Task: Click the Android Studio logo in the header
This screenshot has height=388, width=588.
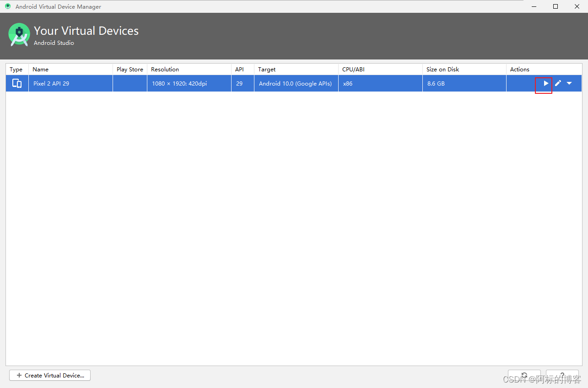Action: coord(19,35)
